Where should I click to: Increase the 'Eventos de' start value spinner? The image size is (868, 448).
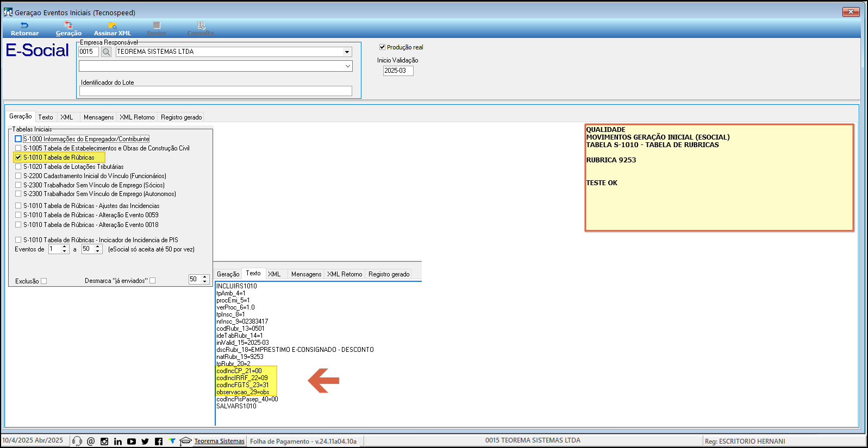coord(65,247)
